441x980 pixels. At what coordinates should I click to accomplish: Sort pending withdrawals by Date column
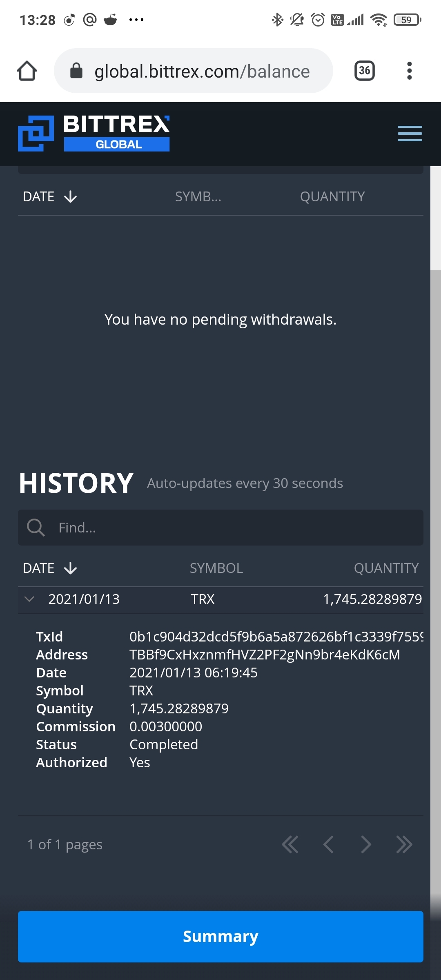point(49,197)
